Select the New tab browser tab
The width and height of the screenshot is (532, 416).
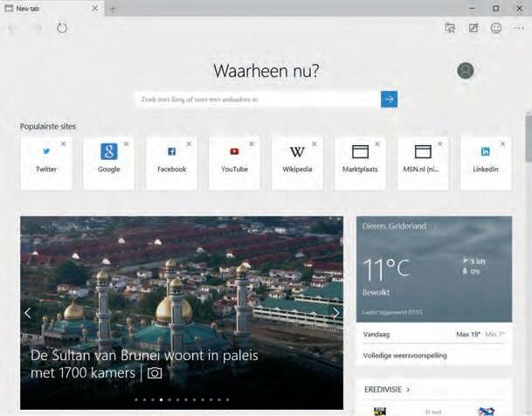click(x=52, y=8)
